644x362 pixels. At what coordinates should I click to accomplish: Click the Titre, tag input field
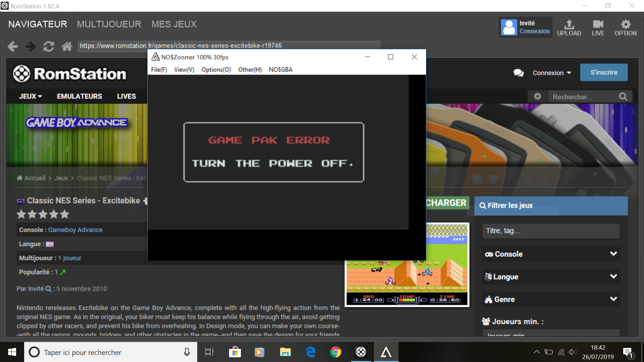pos(551,231)
